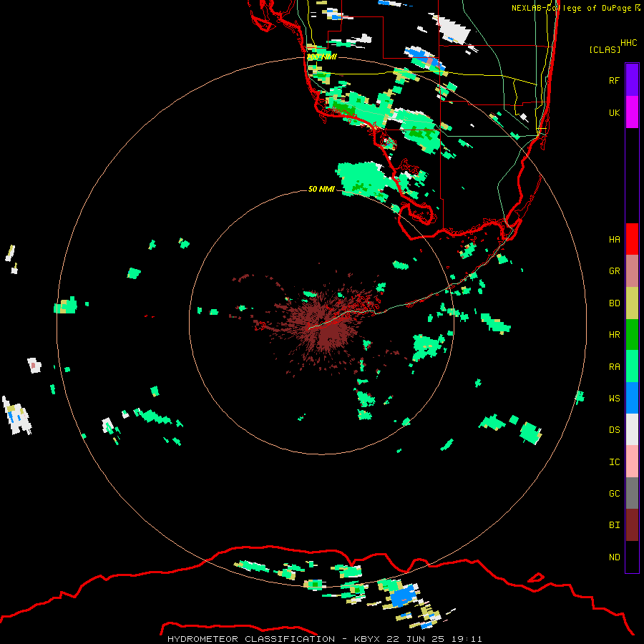Click the 'ND' legend label

click(x=614, y=557)
